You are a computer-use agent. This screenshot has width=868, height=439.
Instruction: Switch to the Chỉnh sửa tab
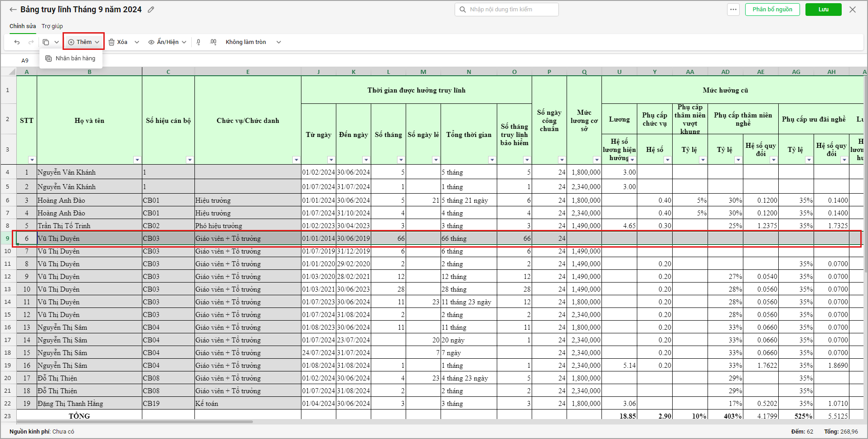point(23,26)
